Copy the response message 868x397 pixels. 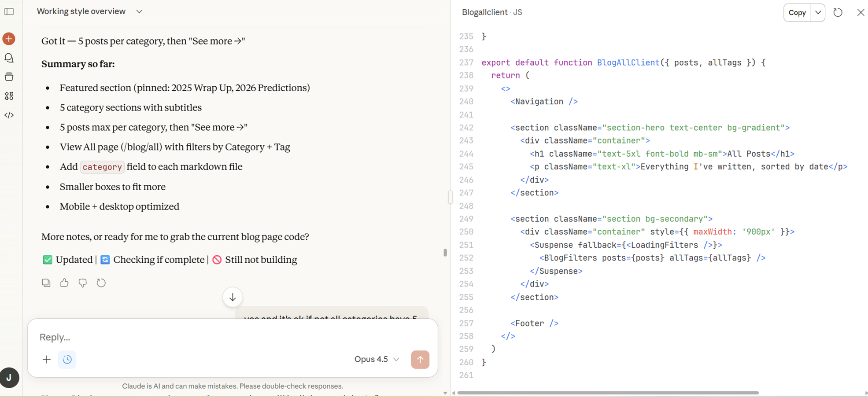(46, 283)
